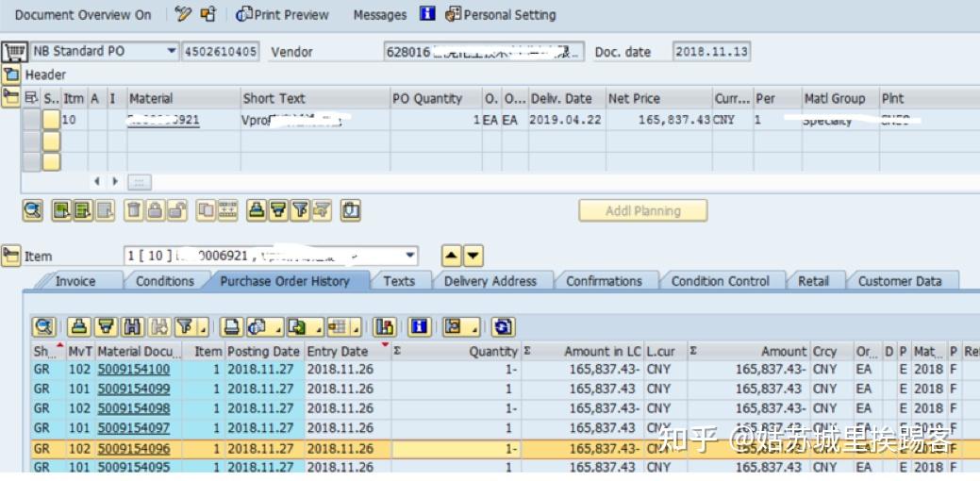The image size is (980, 481).
Task: Open Other Purchase Order icon
Action: click(208, 14)
